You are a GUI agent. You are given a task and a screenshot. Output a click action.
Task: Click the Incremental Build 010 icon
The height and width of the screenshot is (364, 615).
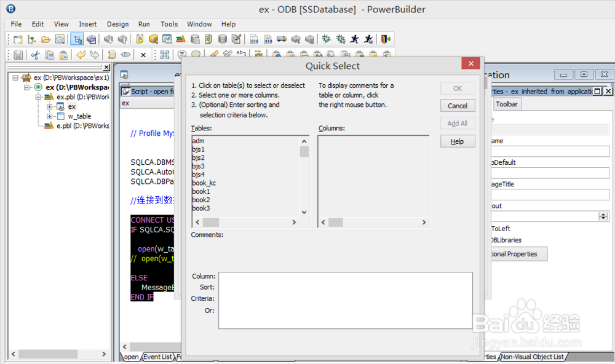[254, 39]
